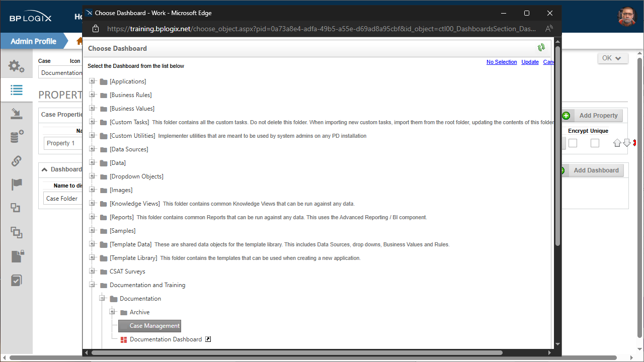Expand the Archive folder node
The height and width of the screenshot is (362, 644).
pyautogui.click(x=112, y=312)
